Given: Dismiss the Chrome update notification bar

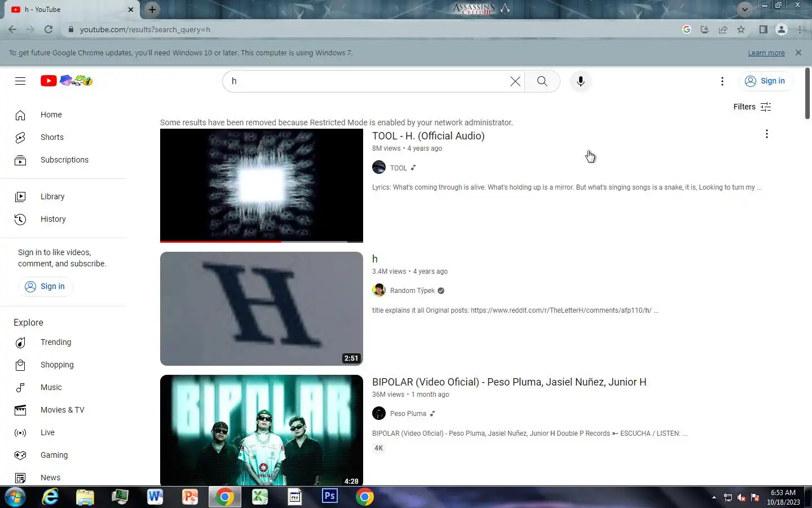Looking at the screenshot, I should point(798,52).
